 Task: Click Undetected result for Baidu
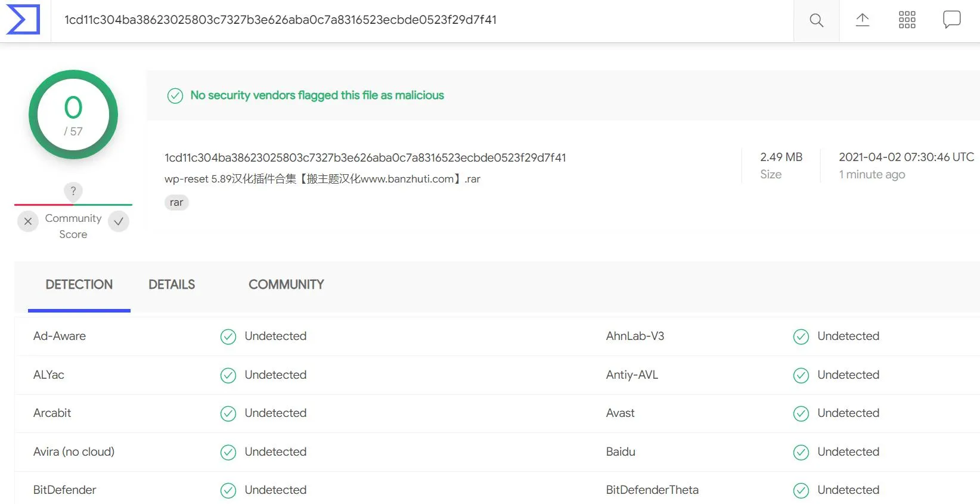pyautogui.click(x=848, y=452)
